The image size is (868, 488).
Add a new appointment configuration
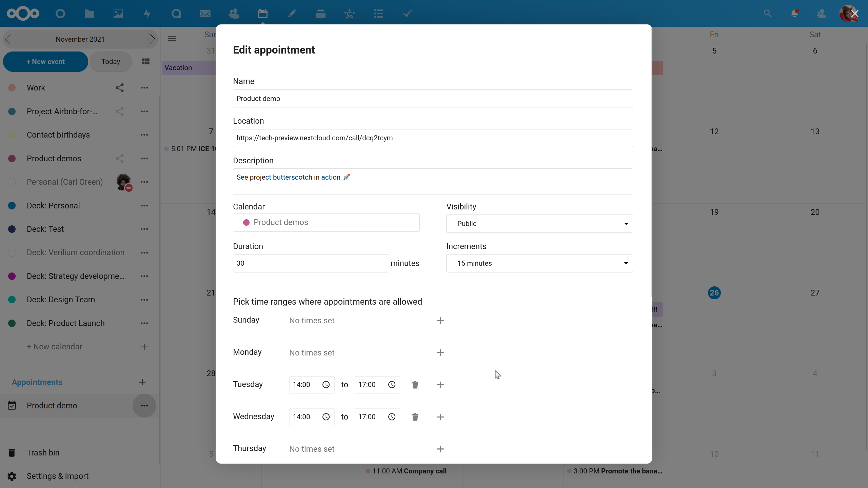(x=142, y=382)
